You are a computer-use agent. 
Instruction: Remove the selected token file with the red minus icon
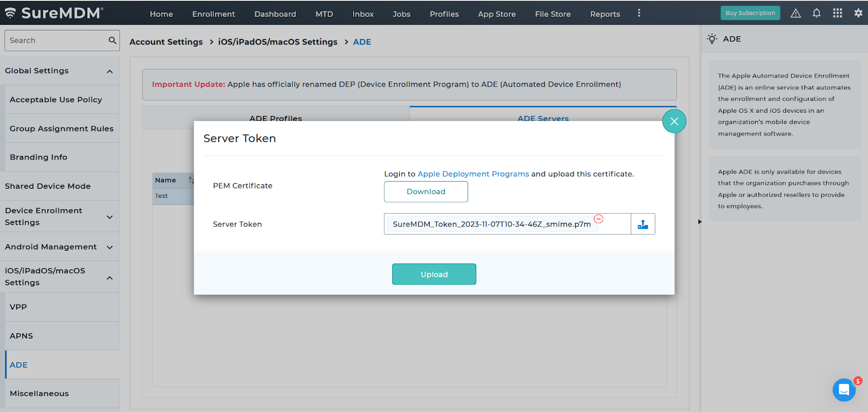[598, 219]
